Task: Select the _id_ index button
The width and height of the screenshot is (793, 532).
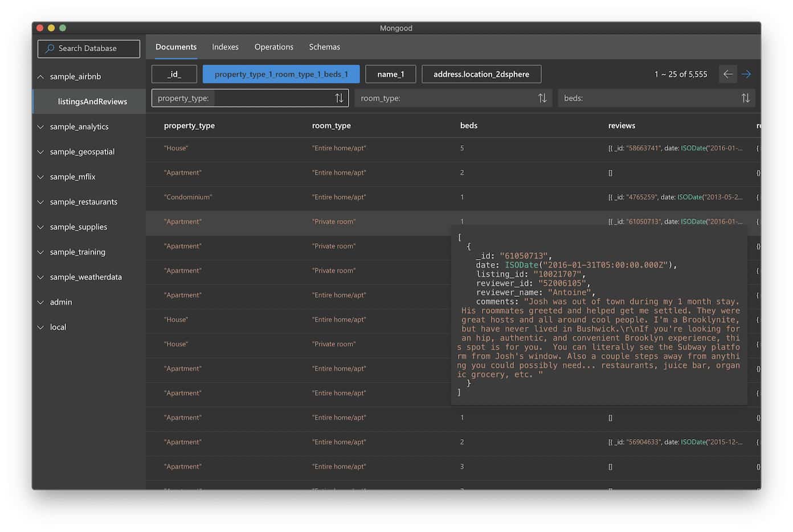Action: 174,74
